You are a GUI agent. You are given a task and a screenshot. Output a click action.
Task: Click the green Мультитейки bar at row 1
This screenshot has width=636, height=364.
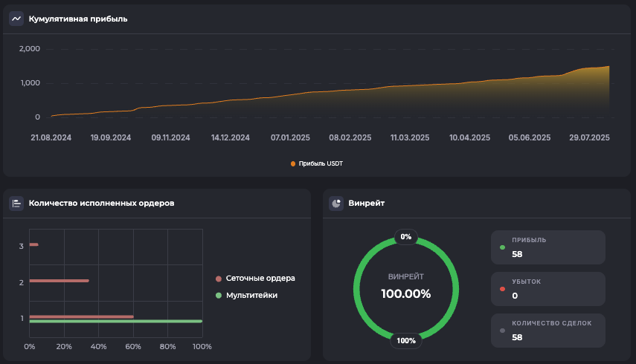pos(115,322)
